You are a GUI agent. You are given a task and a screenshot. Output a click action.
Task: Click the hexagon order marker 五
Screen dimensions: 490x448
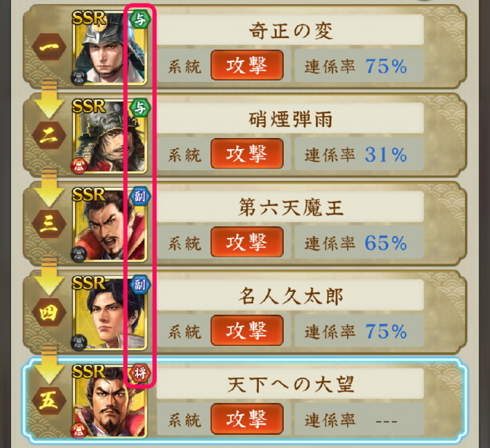pos(49,400)
